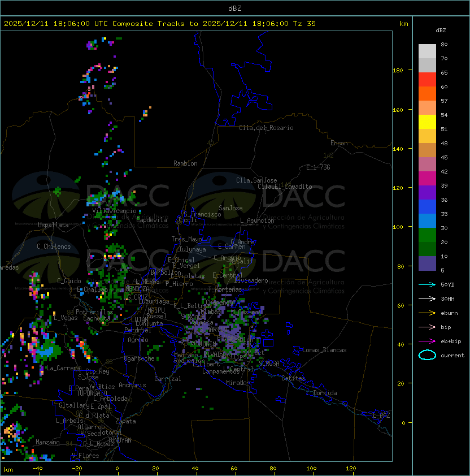Click the Potrerillos map label
This screenshot has height=476, width=470.
tap(94, 312)
